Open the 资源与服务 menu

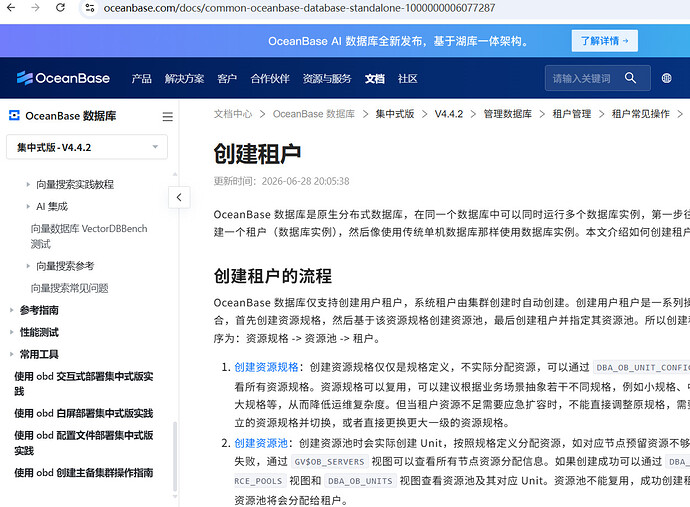point(327,78)
